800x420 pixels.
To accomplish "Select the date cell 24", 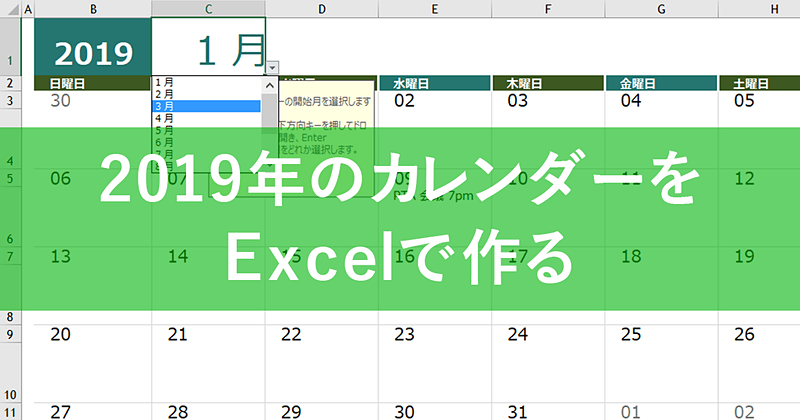I will click(548, 334).
